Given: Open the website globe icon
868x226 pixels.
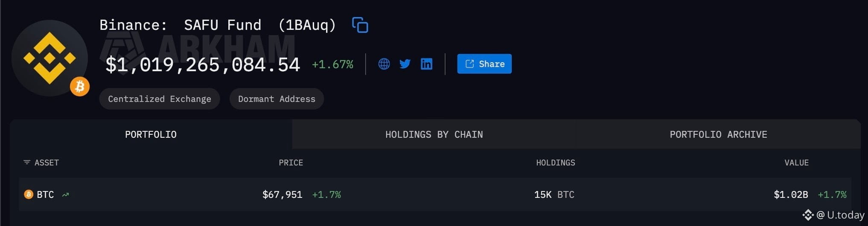Looking at the screenshot, I should [x=384, y=64].
